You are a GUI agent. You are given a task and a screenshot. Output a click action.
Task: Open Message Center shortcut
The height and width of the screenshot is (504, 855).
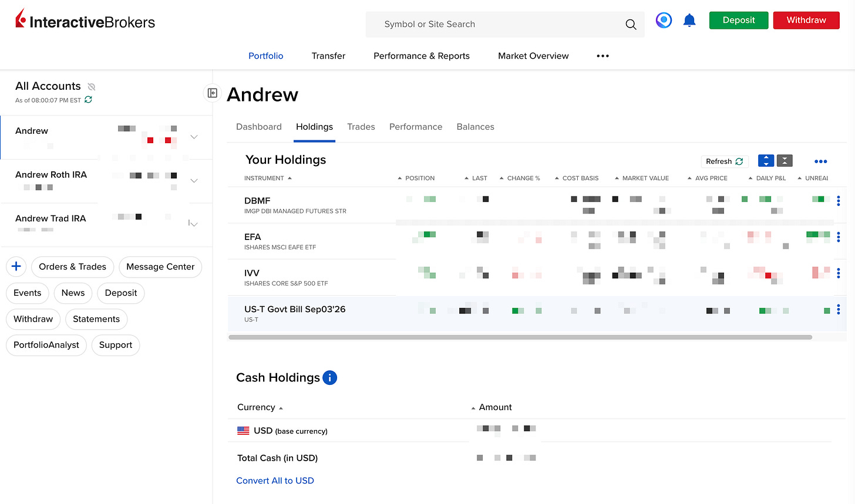[x=160, y=266]
